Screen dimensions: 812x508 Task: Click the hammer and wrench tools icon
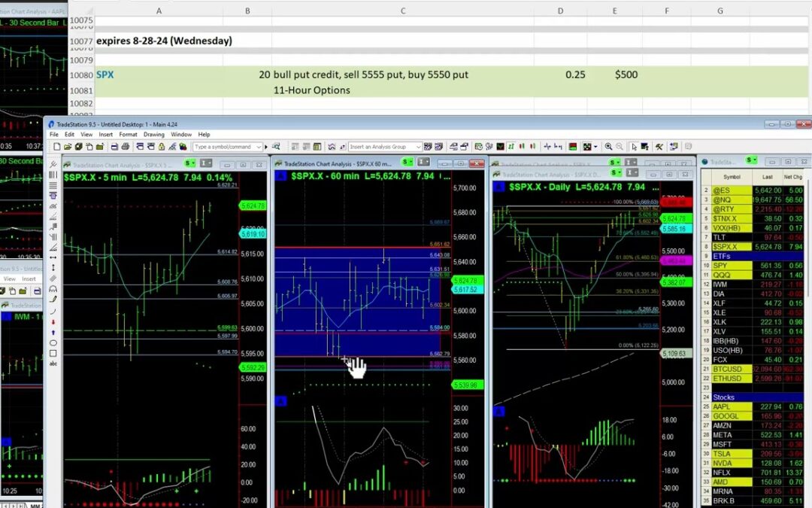[x=659, y=147]
